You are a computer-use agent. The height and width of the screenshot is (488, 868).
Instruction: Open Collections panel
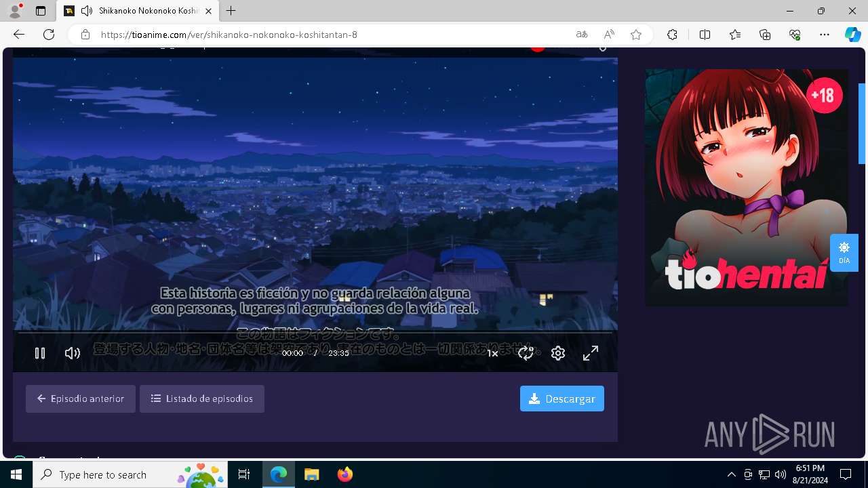(x=765, y=35)
